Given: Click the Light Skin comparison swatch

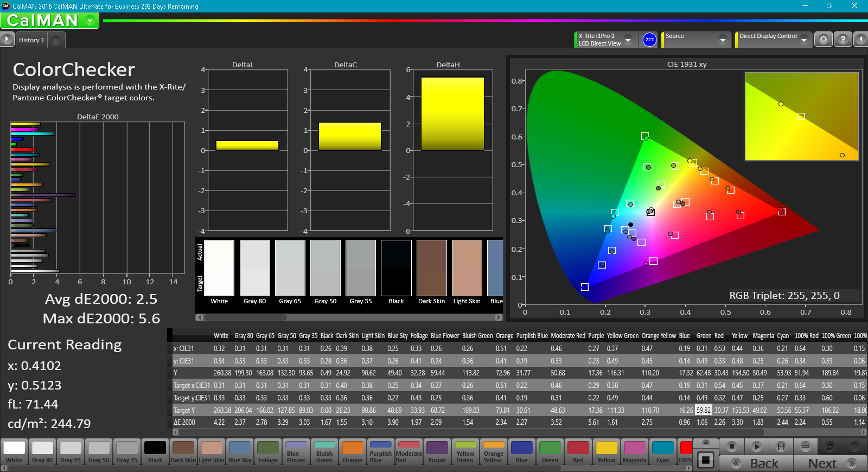Looking at the screenshot, I should point(467,268).
